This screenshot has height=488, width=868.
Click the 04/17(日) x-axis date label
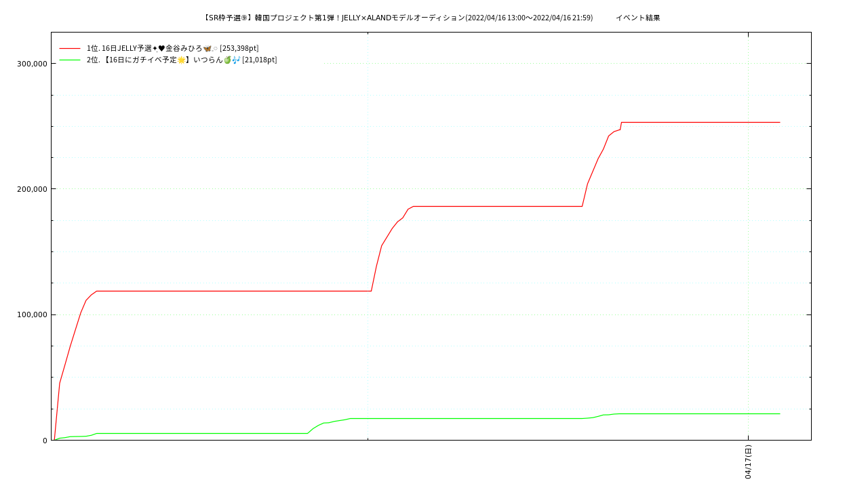(748, 462)
